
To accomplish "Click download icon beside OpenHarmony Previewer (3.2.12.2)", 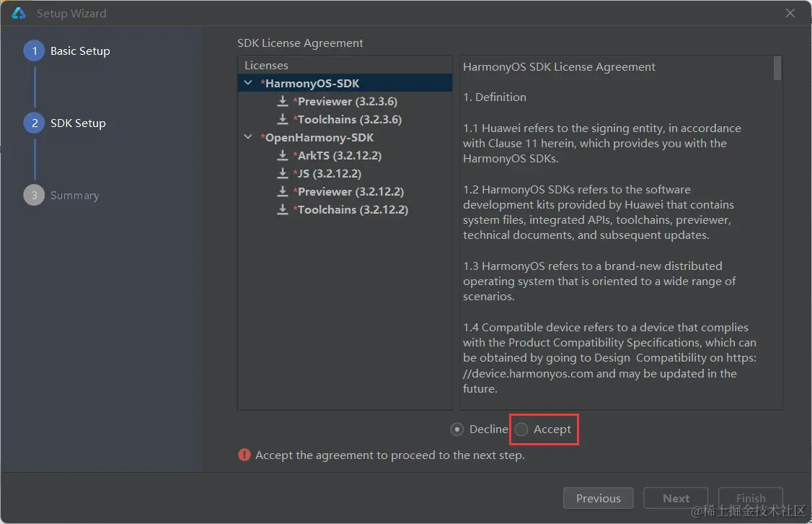I will (x=283, y=191).
